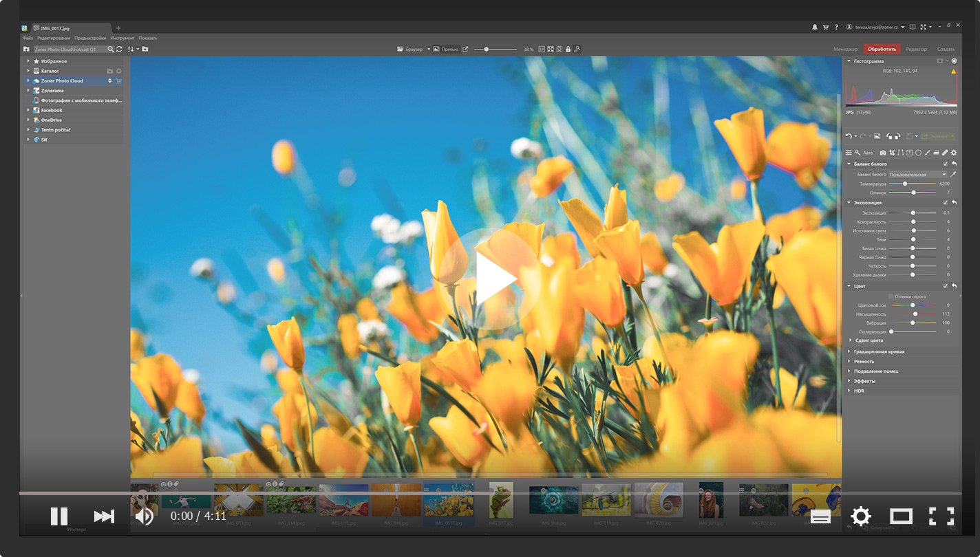Expand the Facebook tree item

pos(28,110)
